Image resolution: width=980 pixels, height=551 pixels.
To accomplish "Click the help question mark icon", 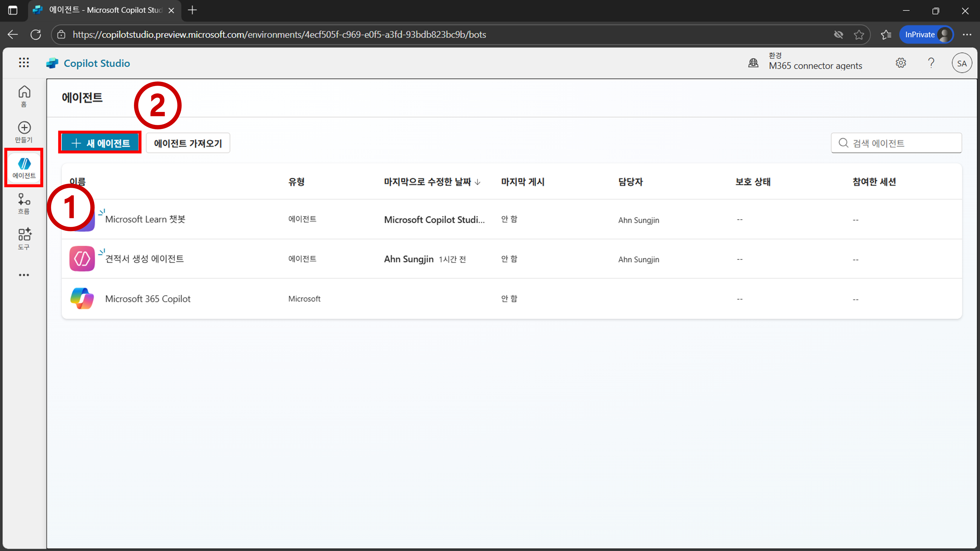I will (931, 63).
